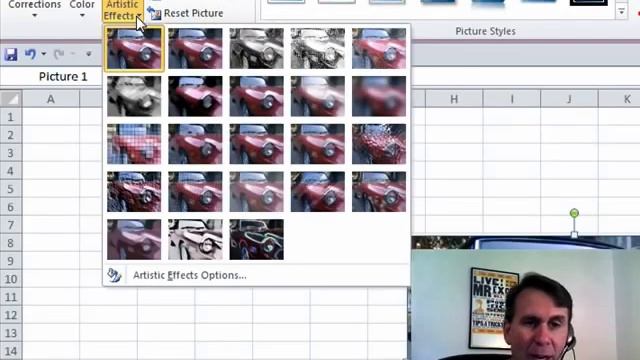This screenshot has width=640, height=360.
Task: Apply the black-and-white Photocopy effect thumbnail
Action: (196, 239)
